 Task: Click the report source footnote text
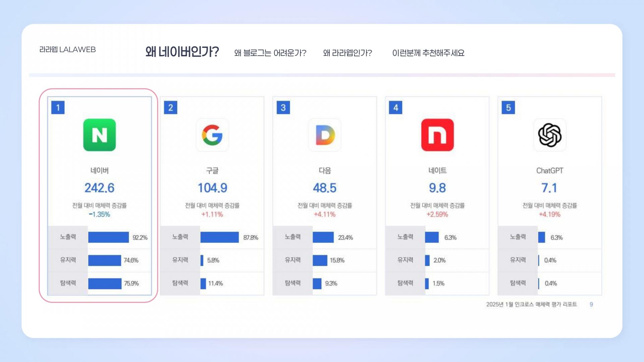coord(532,304)
